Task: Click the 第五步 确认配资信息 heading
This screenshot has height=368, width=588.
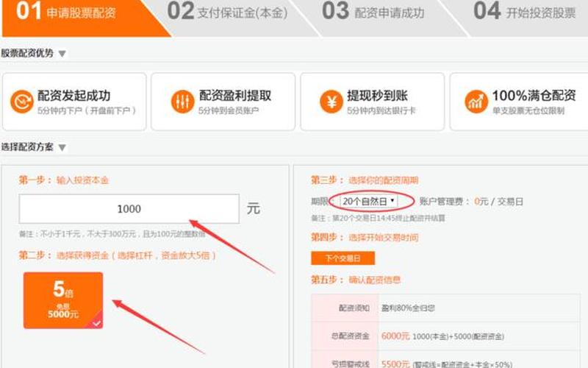Action: tap(356, 280)
